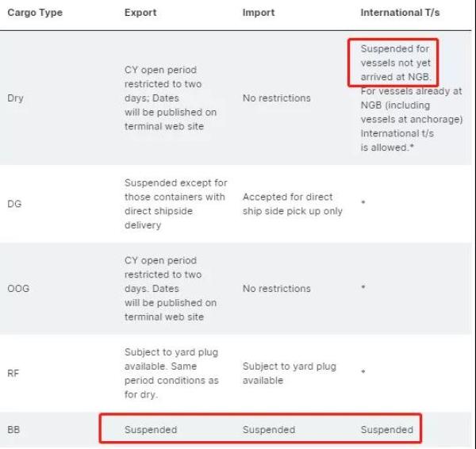Select the BB cargo type cell
Viewport: 476px width, 449px height.
coord(13,430)
